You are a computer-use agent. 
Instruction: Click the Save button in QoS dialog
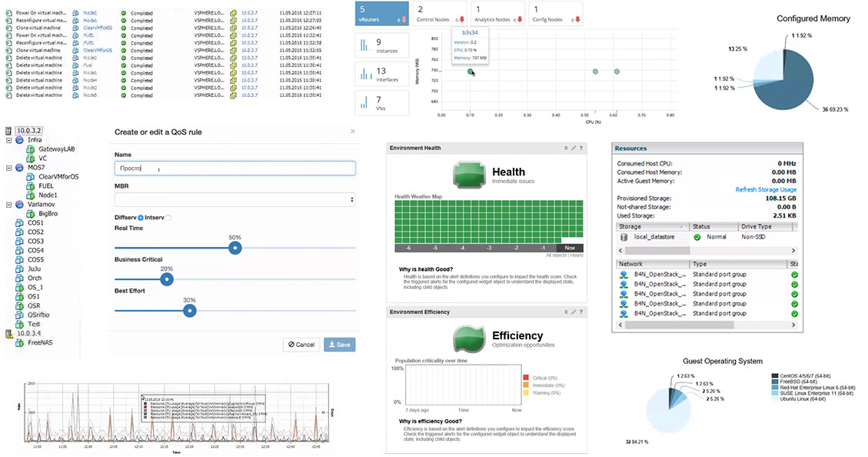click(339, 345)
